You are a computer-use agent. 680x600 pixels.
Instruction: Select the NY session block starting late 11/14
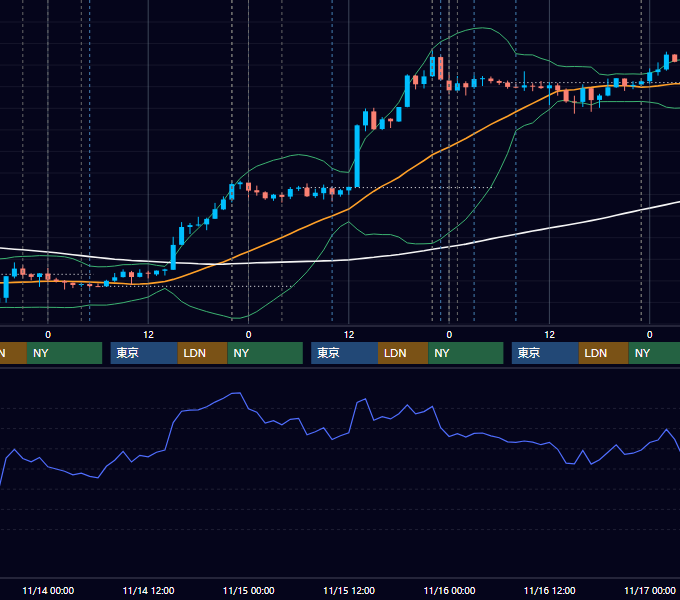click(265, 353)
